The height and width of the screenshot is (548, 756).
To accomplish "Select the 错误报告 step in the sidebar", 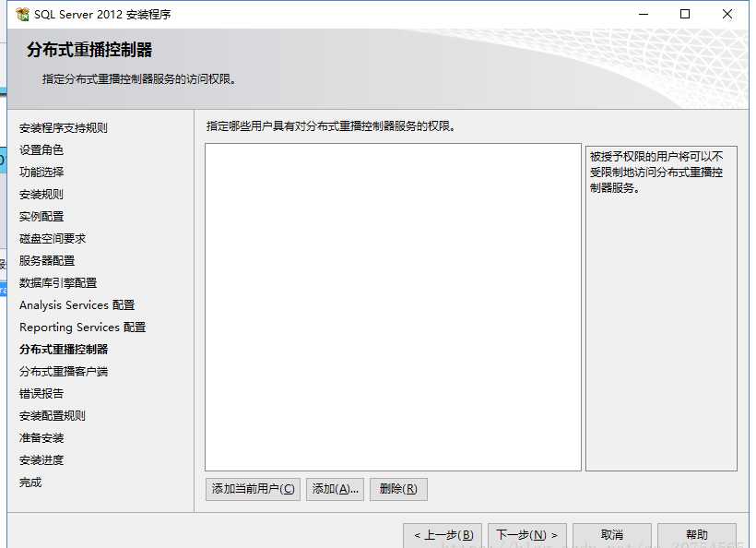I will 41,394.
